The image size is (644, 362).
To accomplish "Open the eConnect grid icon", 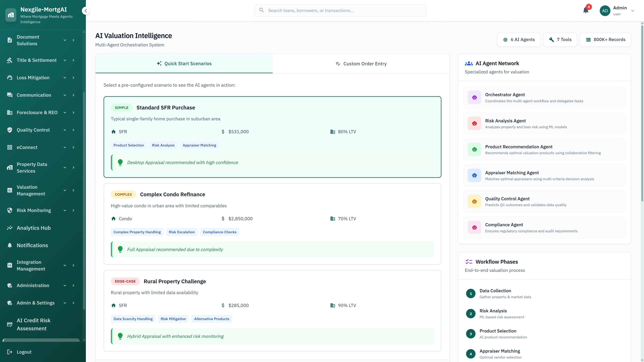I will pos(10,147).
